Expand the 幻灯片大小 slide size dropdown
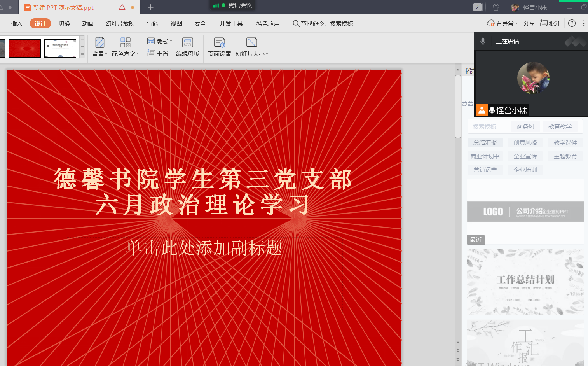 267,54
